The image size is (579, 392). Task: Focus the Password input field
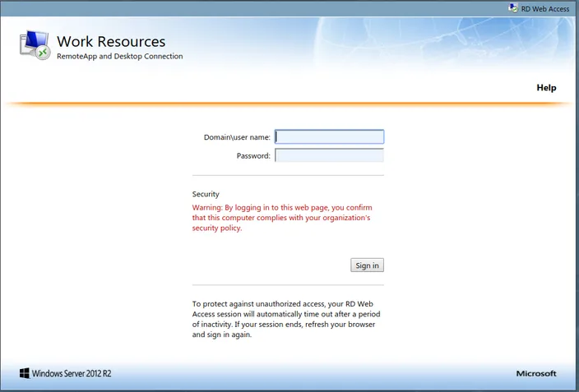329,155
